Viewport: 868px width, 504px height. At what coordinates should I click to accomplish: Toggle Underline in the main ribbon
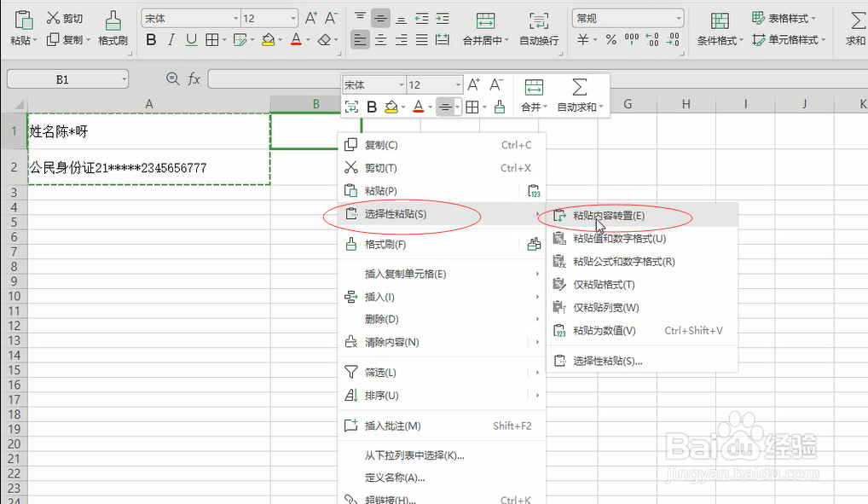[192, 40]
